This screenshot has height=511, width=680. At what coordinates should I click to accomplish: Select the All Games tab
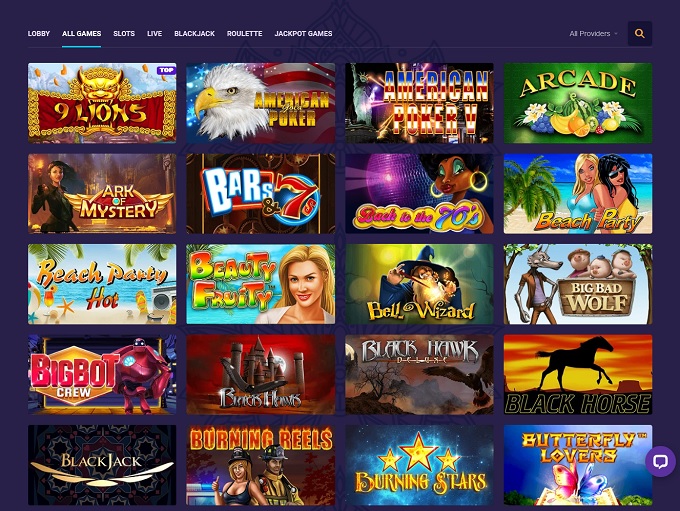click(82, 33)
